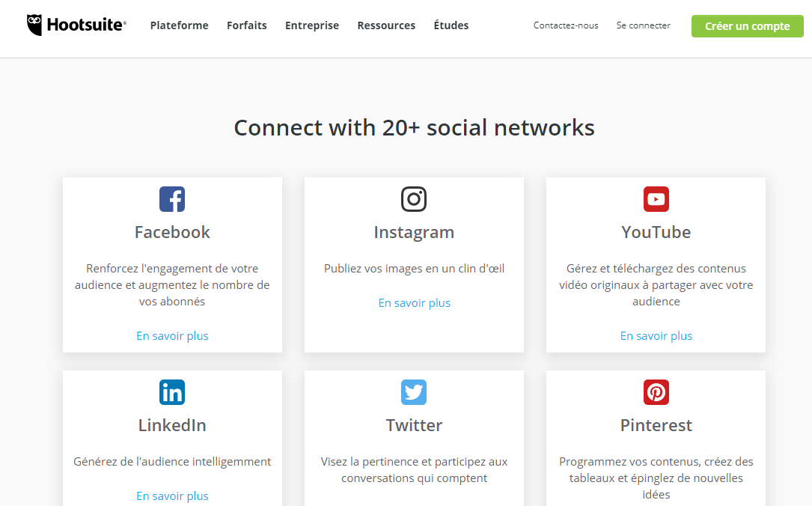Click the Facebook icon
The image size is (812, 506).
[x=172, y=199]
